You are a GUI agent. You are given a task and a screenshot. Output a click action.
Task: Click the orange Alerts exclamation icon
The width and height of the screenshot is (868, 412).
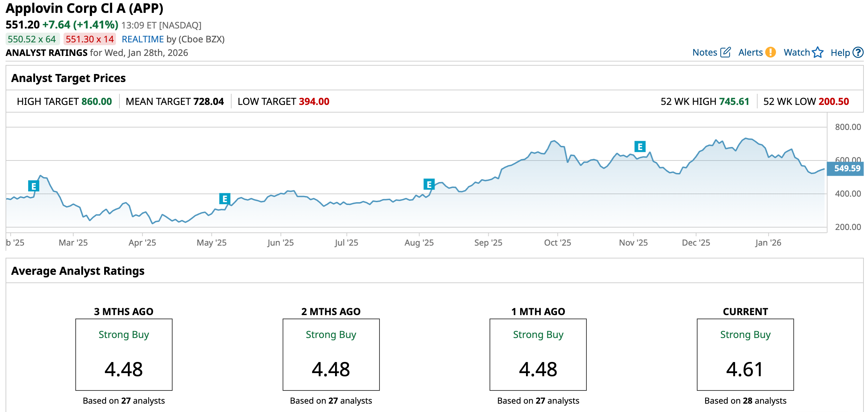[x=770, y=52]
